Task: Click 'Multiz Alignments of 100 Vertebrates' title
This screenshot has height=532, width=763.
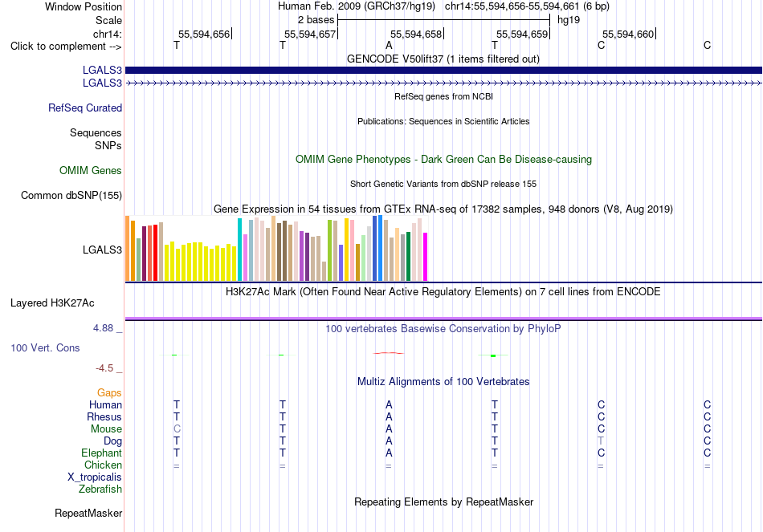Action: pyautogui.click(x=443, y=382)
